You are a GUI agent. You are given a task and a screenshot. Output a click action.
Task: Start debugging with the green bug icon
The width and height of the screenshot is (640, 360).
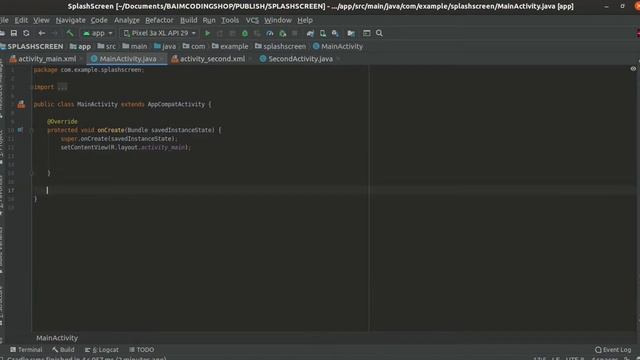tap(245, 33)
